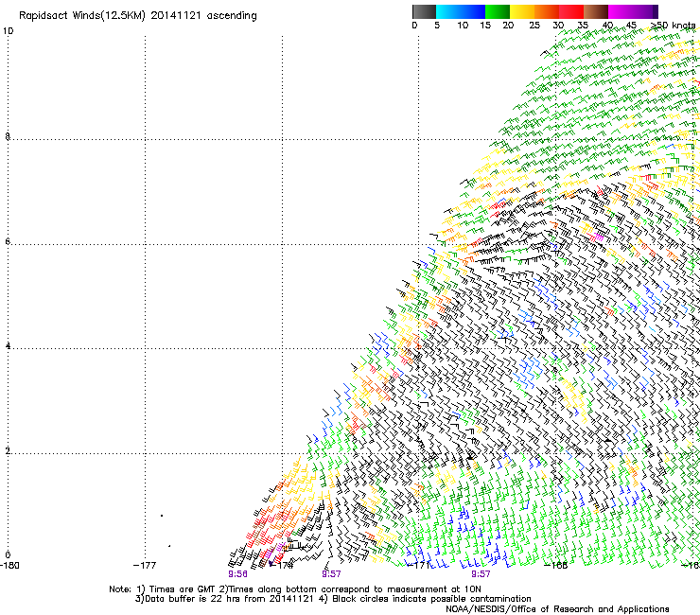Click the latitude axis label 6
Viewport: 700px width, 615px height.
coord(8,241)
